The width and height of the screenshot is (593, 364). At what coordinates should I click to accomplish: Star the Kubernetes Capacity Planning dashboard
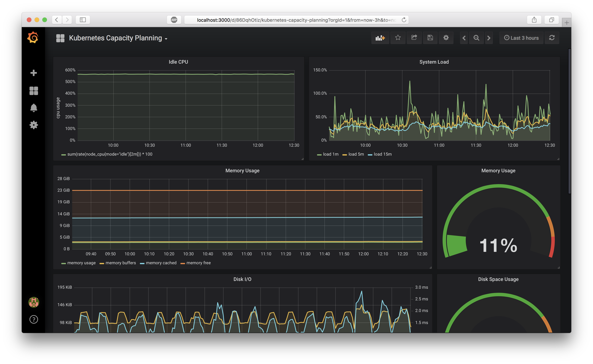(398, 38)
